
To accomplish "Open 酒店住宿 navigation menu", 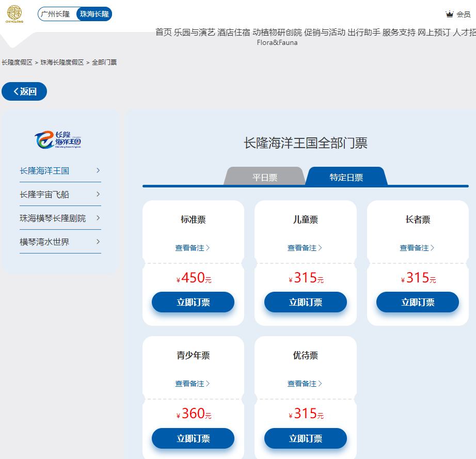I will tap(234, 32).
